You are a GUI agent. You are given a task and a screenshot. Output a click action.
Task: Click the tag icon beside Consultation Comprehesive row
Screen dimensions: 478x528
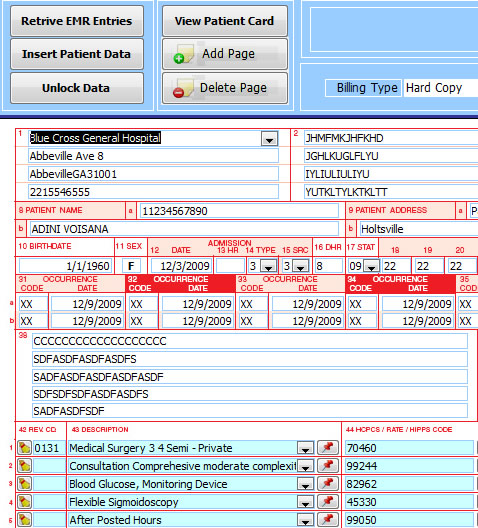click(x=24, y=466)
